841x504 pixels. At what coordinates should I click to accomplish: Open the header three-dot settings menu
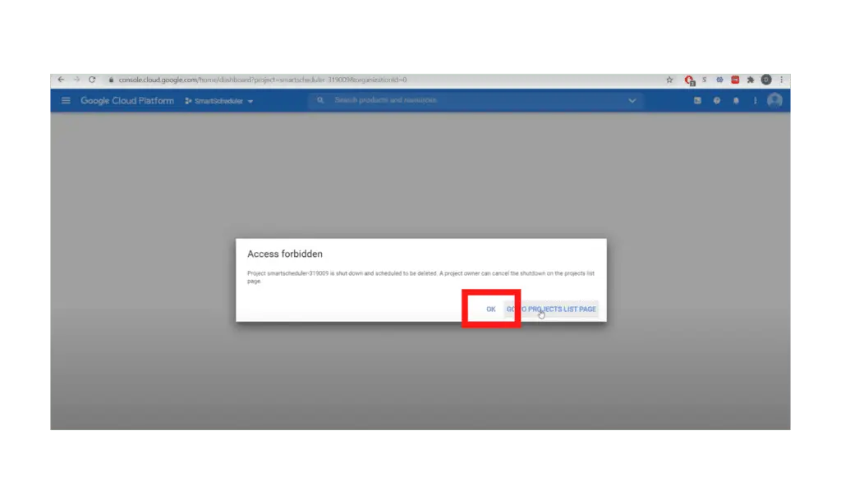[x=754, y=101]
